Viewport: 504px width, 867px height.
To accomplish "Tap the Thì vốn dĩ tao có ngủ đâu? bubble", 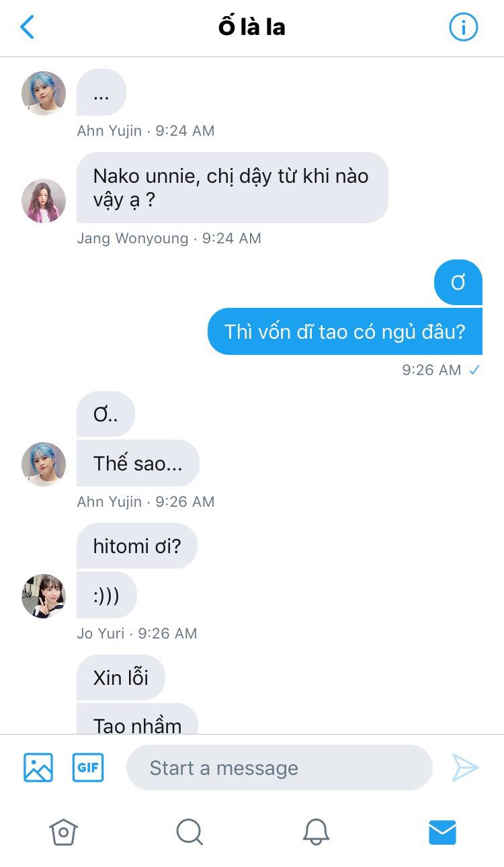I will 345,331.
